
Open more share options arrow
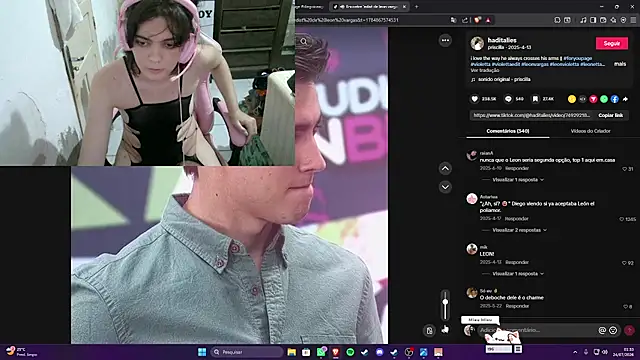(625, 99)
